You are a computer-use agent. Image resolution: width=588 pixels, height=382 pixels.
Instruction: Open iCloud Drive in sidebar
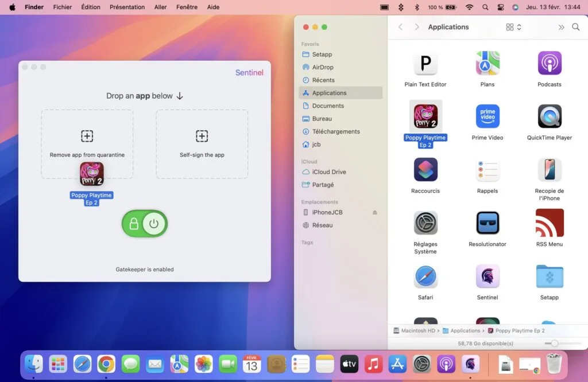[341, 172]
